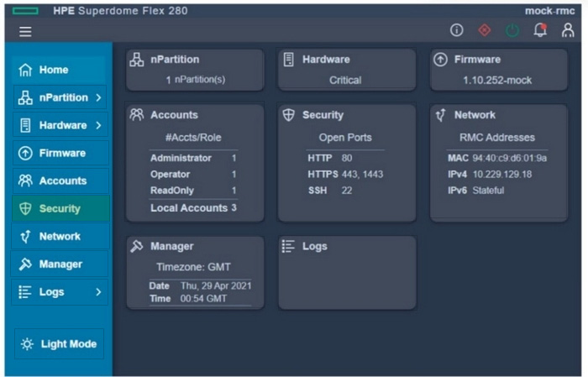
Task: Select Security in the sidebar
Action: pyautogui.click(x=60, y=208)
